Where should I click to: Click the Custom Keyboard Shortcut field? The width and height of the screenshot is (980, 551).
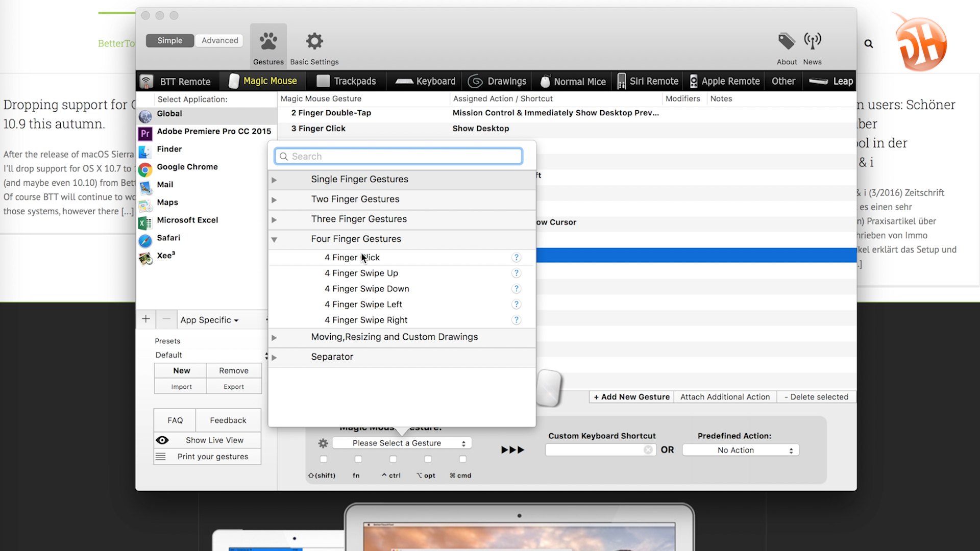point(600,450)
